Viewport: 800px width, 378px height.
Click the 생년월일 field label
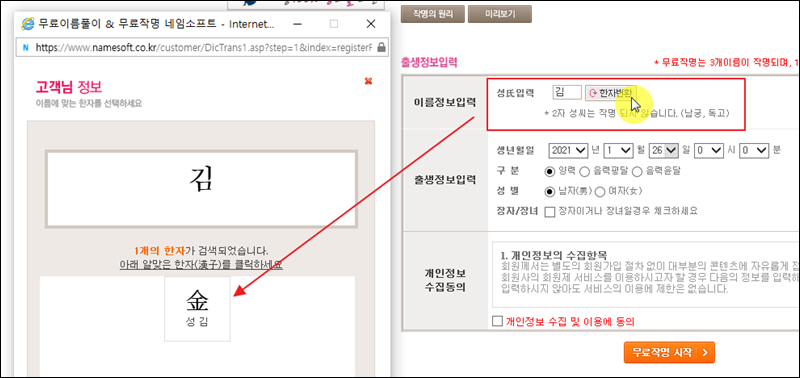click(515, 150)
